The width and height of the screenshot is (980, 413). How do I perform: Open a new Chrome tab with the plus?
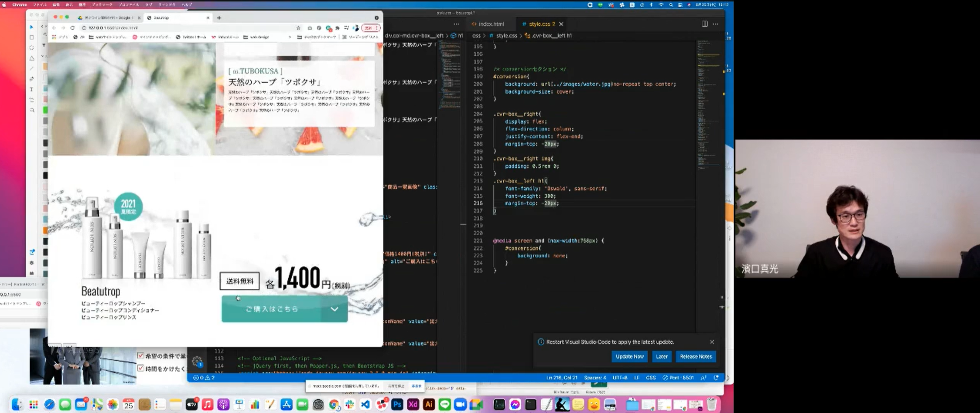point(219,18)
